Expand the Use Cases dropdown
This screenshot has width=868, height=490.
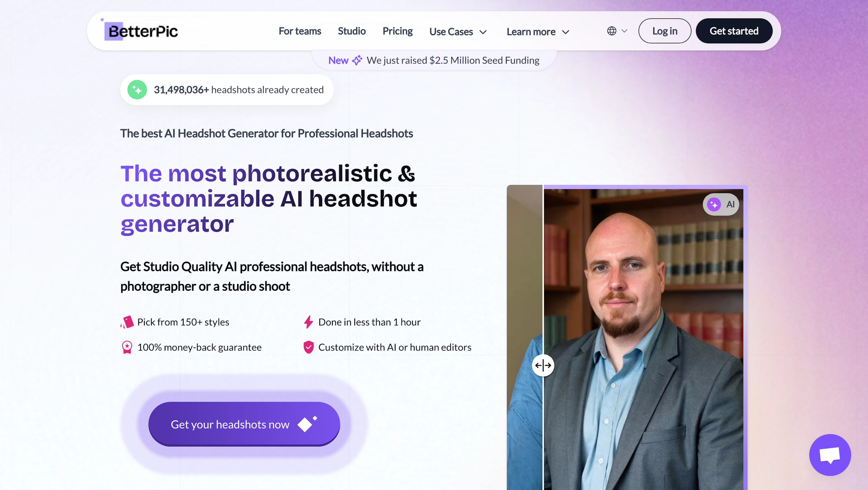click(x=458, y=32)
